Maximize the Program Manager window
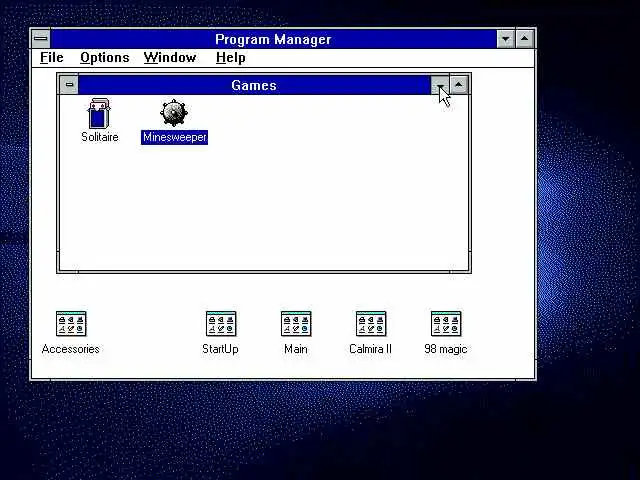This screenshot has width=640, height=480. pyautogui.click(x=525, y=39)
